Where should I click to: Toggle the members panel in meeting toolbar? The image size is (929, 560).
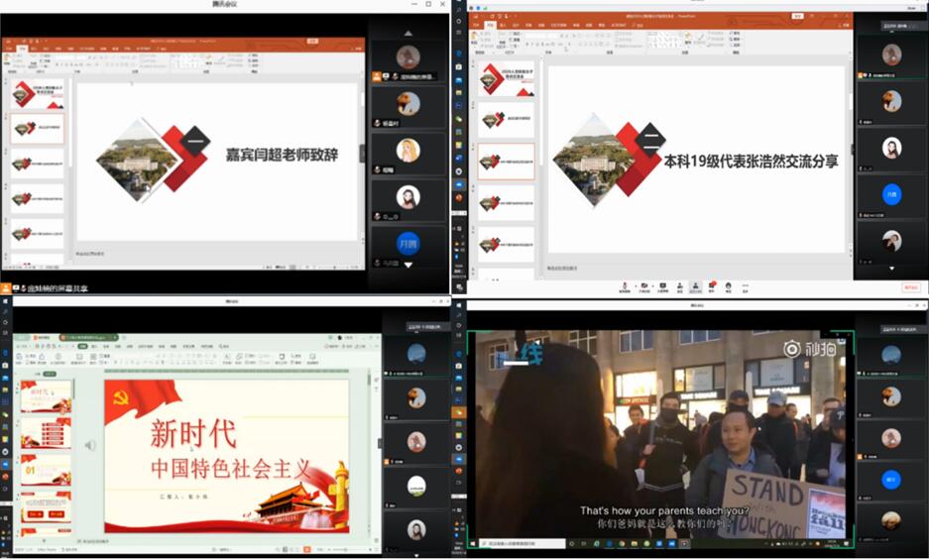point(695,286)
